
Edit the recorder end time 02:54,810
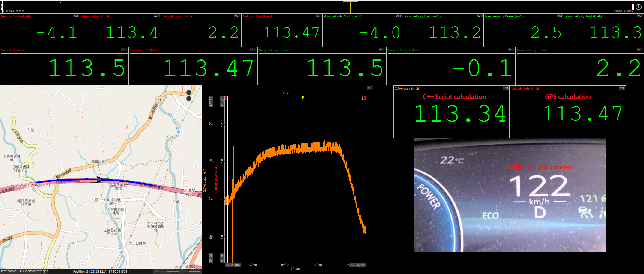(x=358, y=265)
